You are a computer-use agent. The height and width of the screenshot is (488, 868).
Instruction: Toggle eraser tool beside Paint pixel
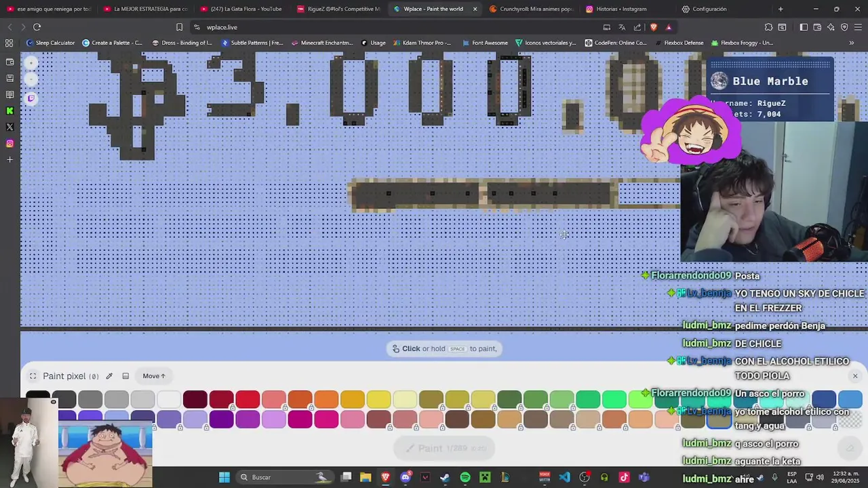[125, 376]
